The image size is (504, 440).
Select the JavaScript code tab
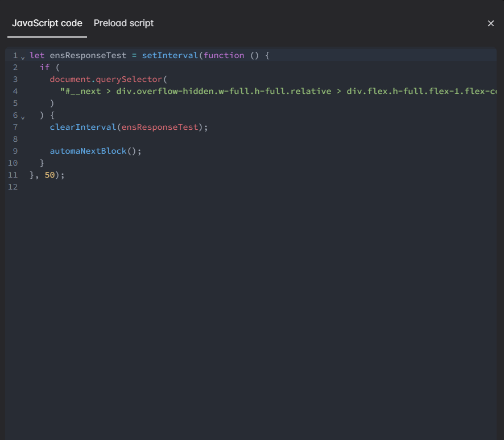pyautogui.click(x=47, y=23)
